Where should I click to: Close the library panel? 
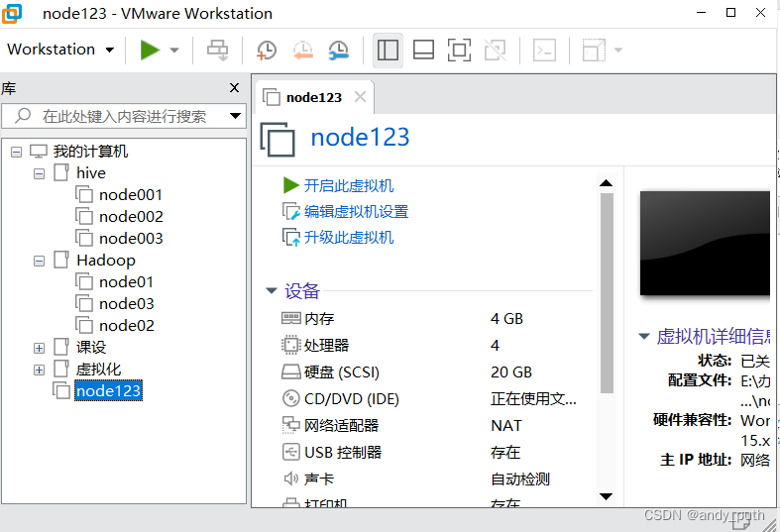[x=234, y=88]
